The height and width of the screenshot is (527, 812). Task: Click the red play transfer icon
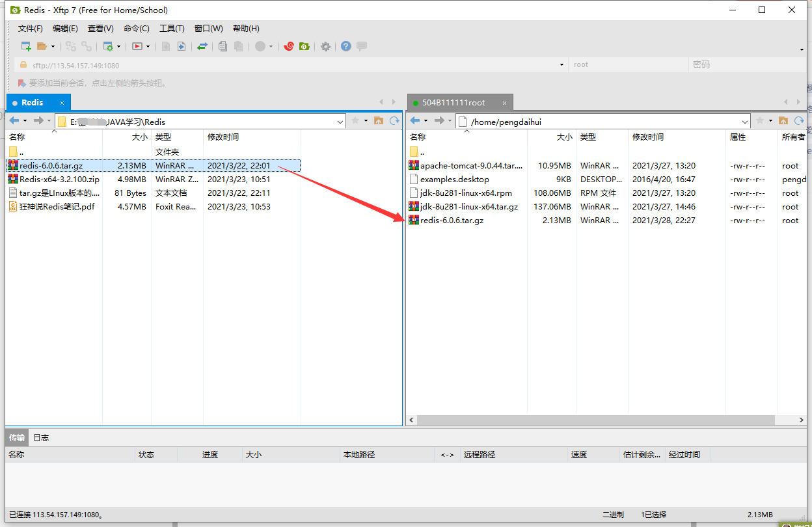click(137, 46)
